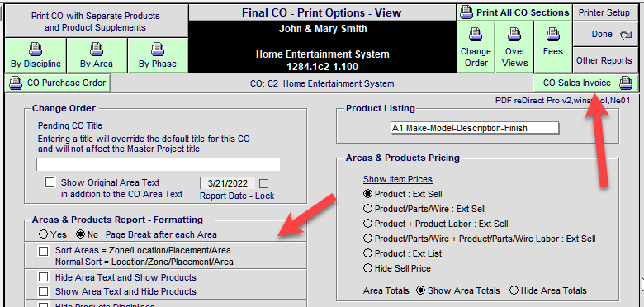
Task: Choose Hide Area Totals
Action: [x=514, y=290]
